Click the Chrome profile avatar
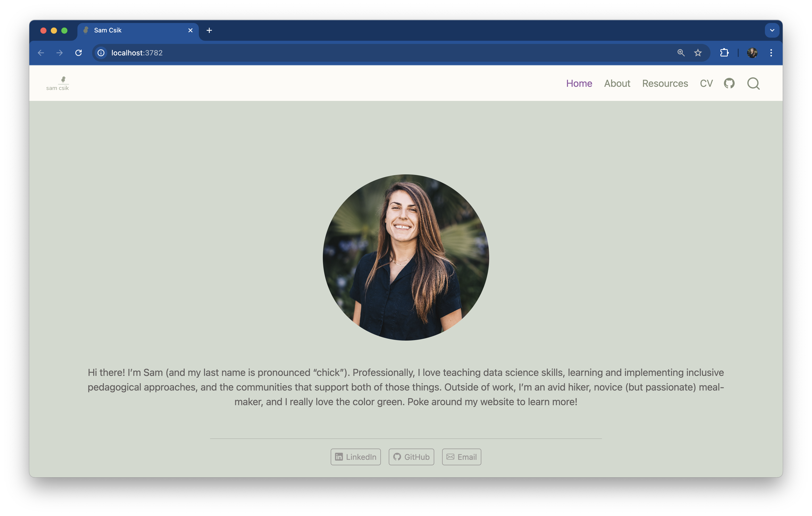The width and height of the screenshot is (812, 516). (x=752, y=53)
